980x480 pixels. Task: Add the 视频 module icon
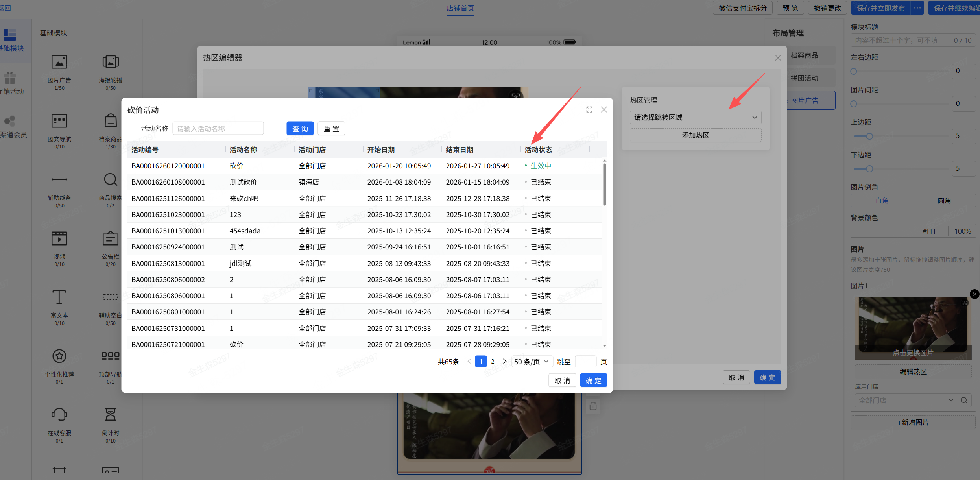pyautogui.click(x=59, y=238)
